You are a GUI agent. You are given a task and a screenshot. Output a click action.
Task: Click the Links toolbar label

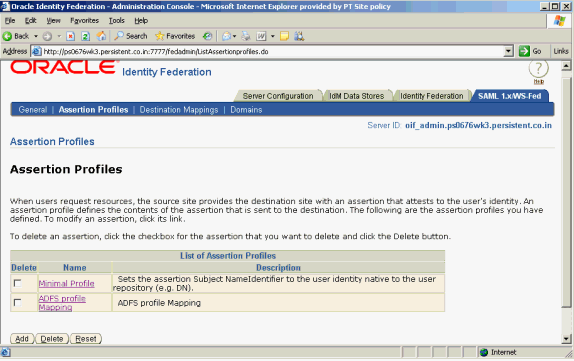561,51
